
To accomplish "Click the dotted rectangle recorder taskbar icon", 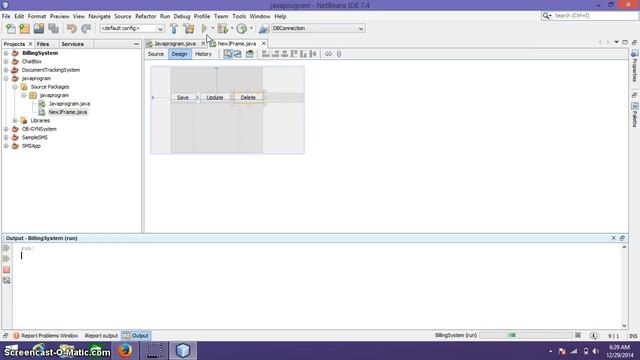I will pos(154,351).
